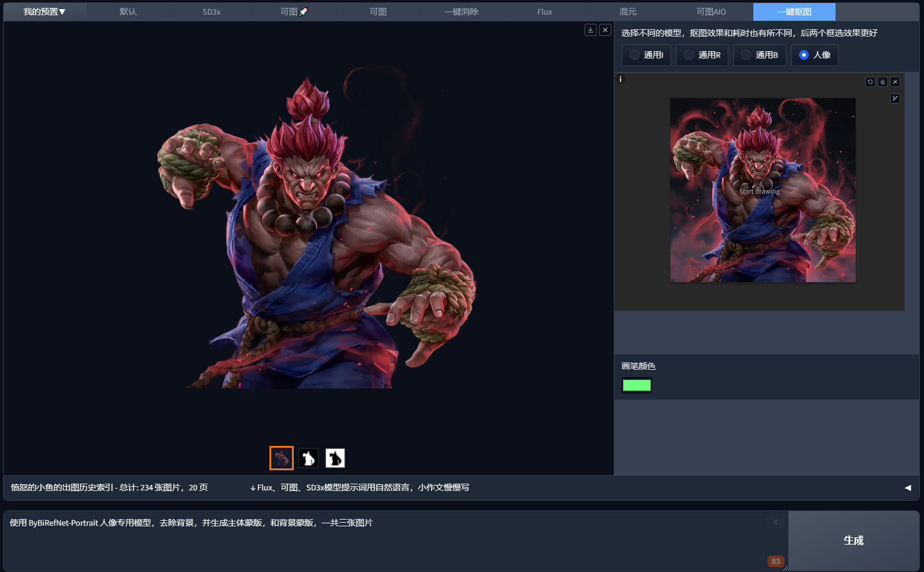Switch to the 一键消除 tab
The width and height of the screenshot is (924, 572).
click(x=461, y=12)
